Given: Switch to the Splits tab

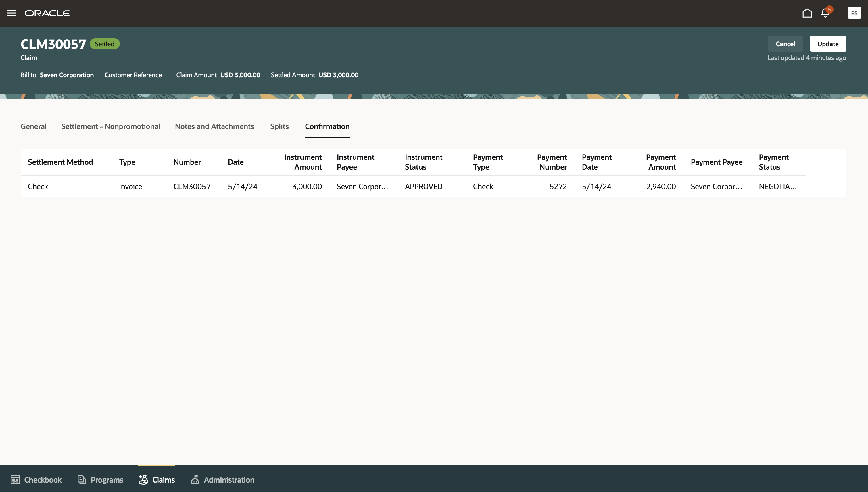Looking at the screenshot, I should (279, 126).
